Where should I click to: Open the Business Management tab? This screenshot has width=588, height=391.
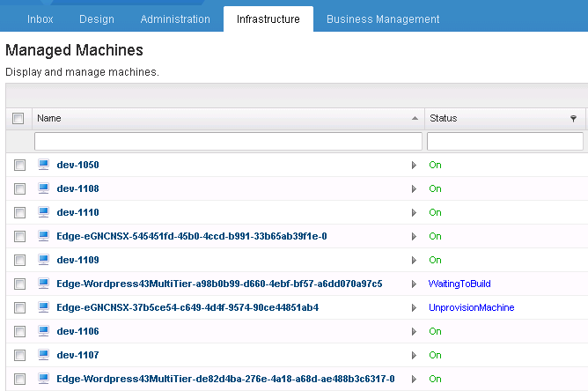[x=383, y=19]
